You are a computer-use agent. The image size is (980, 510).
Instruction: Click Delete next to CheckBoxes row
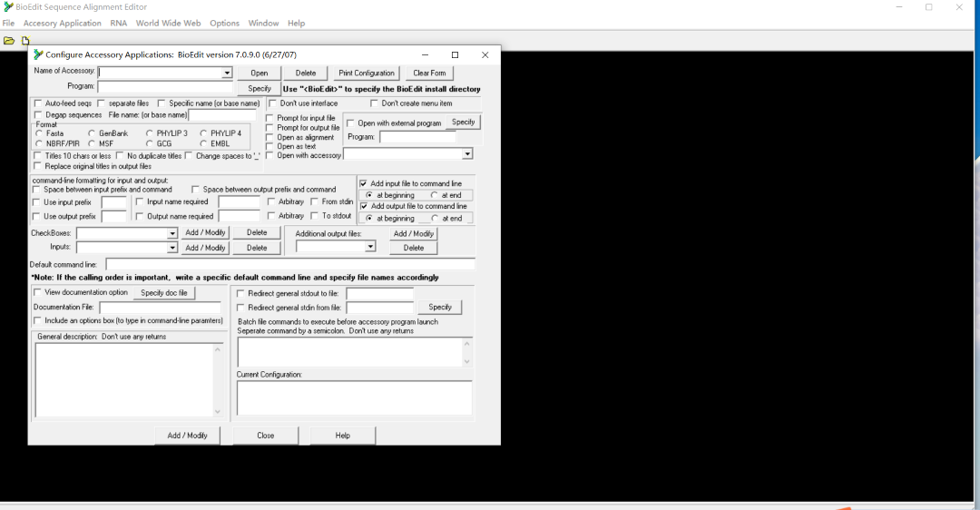click(257, 232)
